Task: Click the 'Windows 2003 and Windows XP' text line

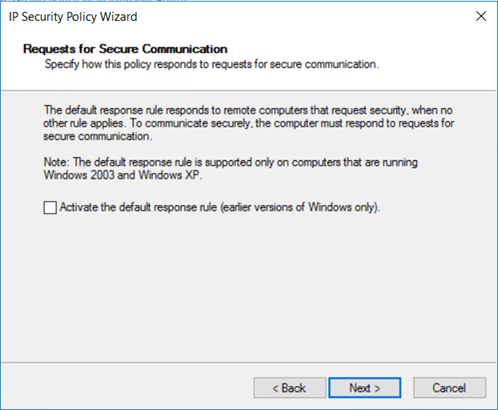Action: click(x=123, y=175)
